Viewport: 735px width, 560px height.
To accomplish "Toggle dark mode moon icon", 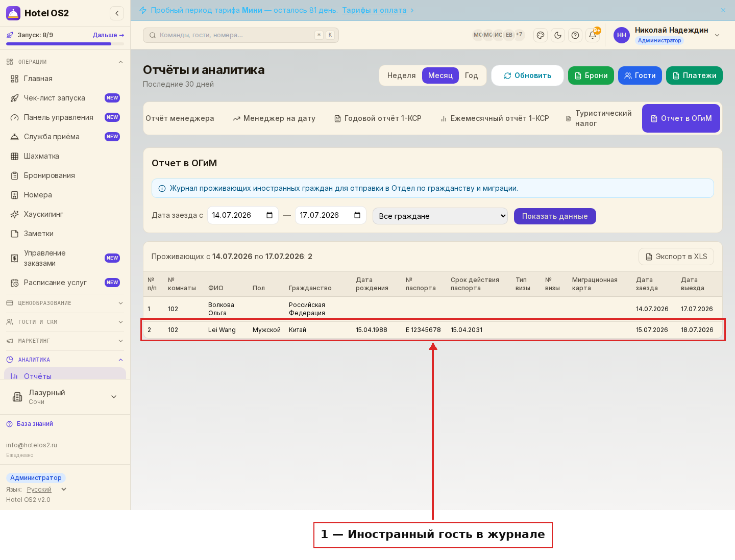I will [558, 35].
